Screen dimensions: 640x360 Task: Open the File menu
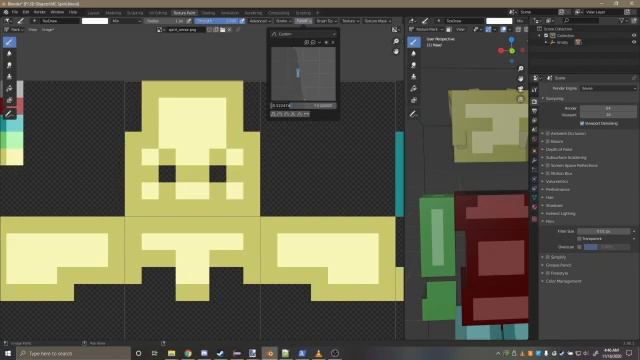(15, 12)
